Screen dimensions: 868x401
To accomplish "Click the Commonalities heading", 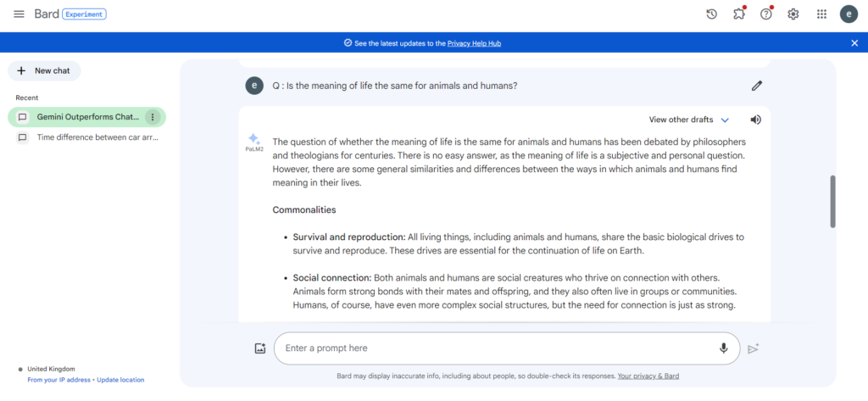I will point(304,210).
